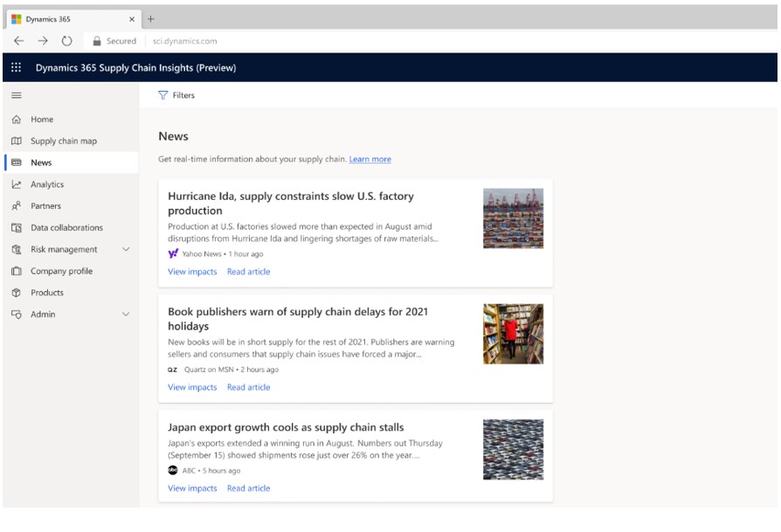781x532 pixels.
Task: Collapse the sidebar using the hamburger icon
Action: pyautogui.click(x=17, y=96)
